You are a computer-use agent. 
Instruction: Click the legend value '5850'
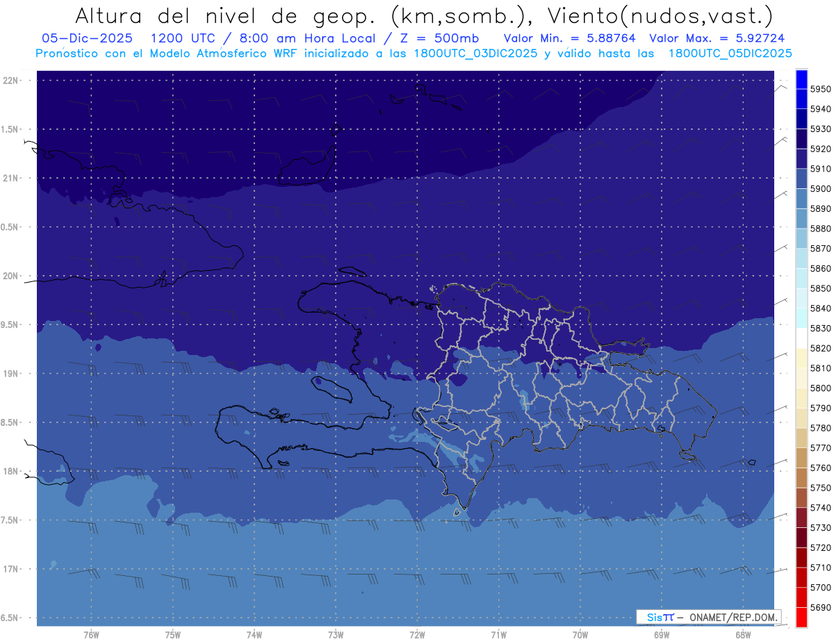[821, 288]
